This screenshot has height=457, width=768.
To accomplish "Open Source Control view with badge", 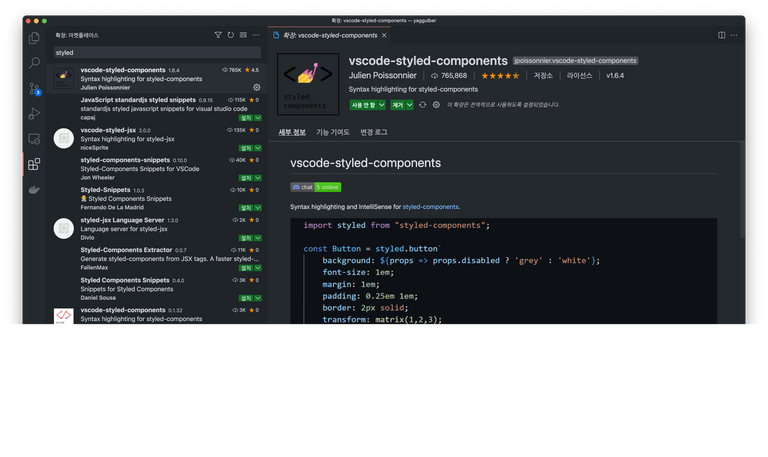I will (34, 89).
